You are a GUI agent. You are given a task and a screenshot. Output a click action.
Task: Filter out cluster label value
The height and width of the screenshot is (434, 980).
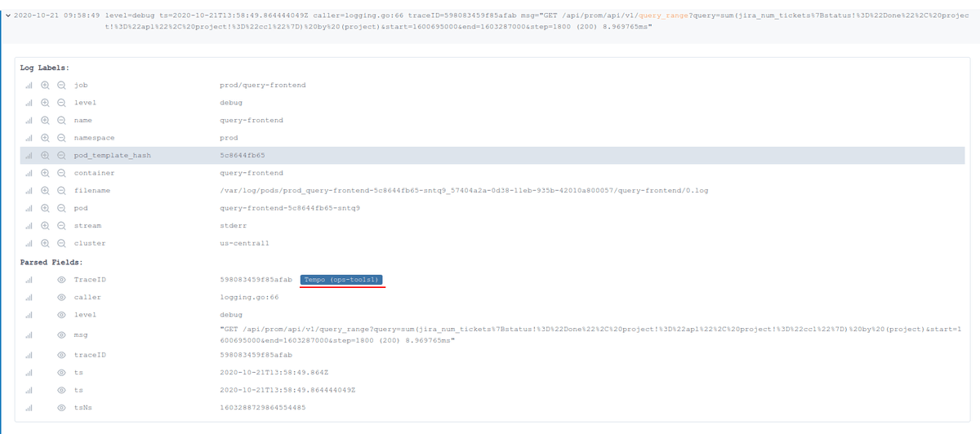click(60, 243)
